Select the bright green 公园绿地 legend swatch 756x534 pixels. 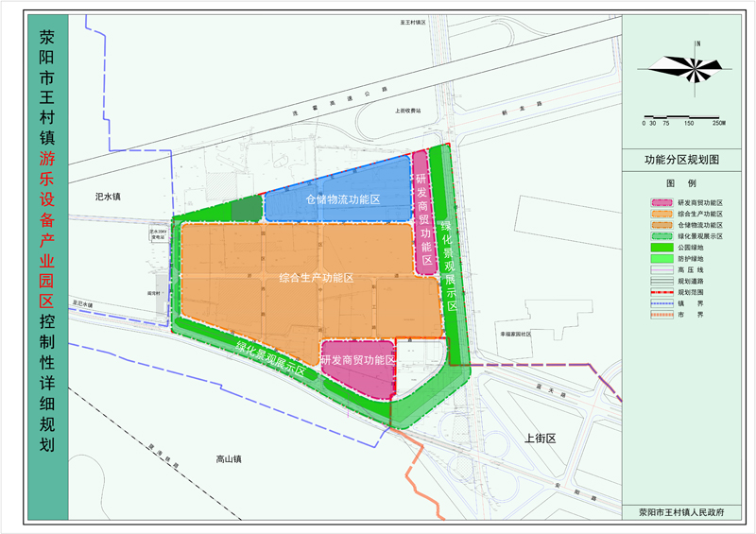(x=660, y=247)
